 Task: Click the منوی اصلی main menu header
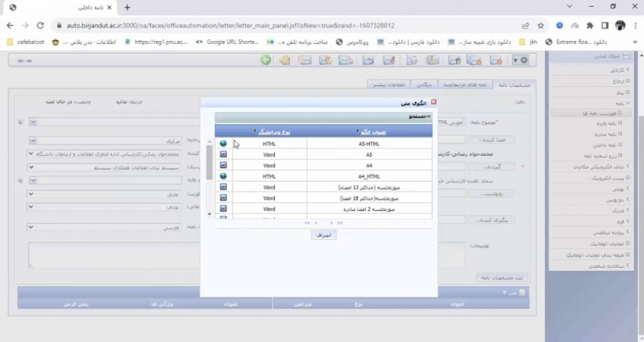click(590, 56)
